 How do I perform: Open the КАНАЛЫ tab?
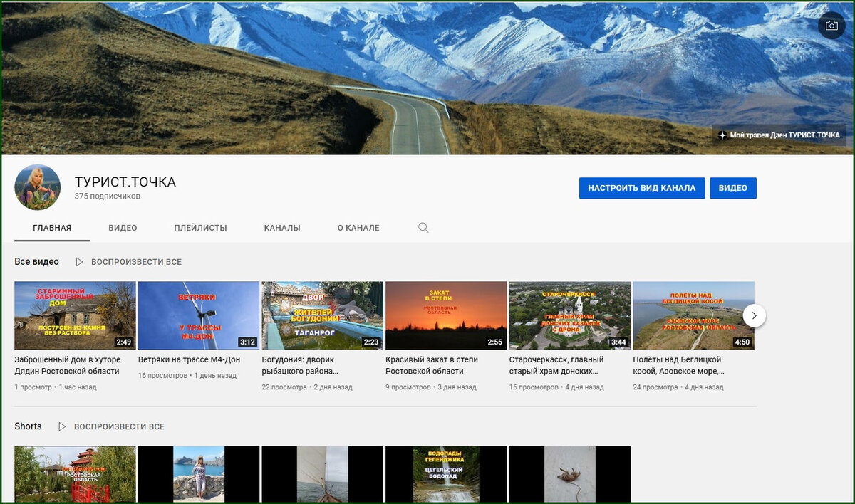click(x=281, y=227)
